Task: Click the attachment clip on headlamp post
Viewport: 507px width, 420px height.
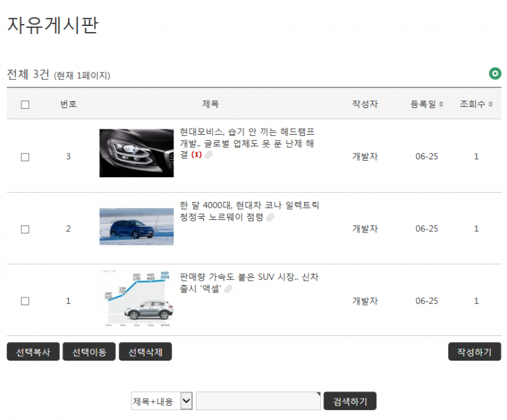Action: pos(208,155)
